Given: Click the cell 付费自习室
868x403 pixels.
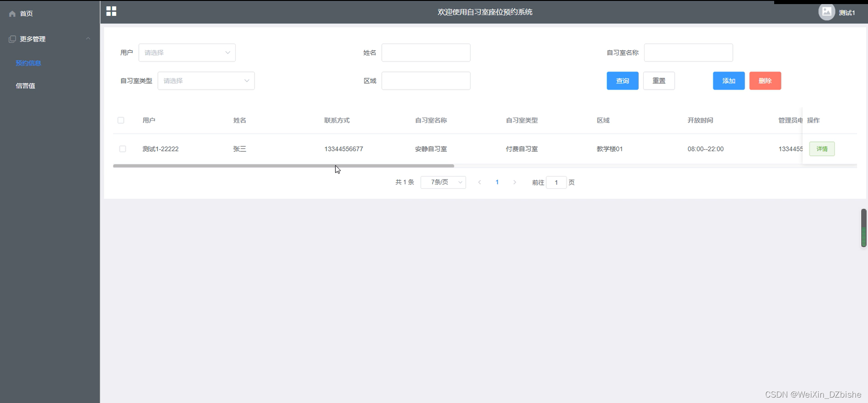Looking at the screenshot, I should click(x=522, y=149).
